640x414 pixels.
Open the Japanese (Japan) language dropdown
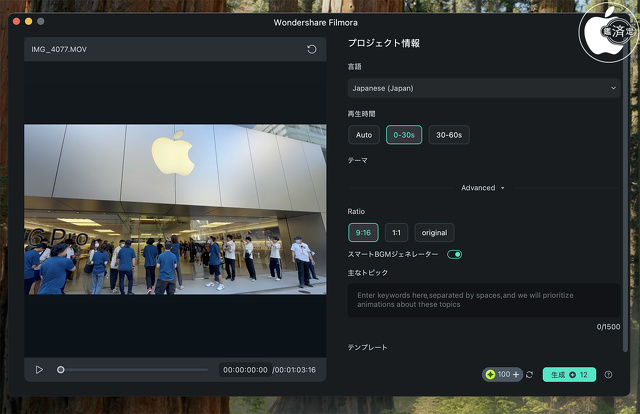pos(483,88)
